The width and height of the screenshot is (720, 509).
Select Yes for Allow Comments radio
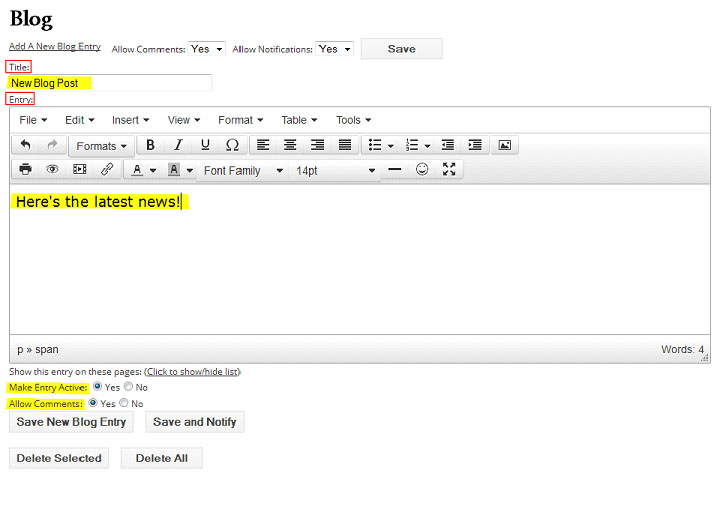coord(93,403)
